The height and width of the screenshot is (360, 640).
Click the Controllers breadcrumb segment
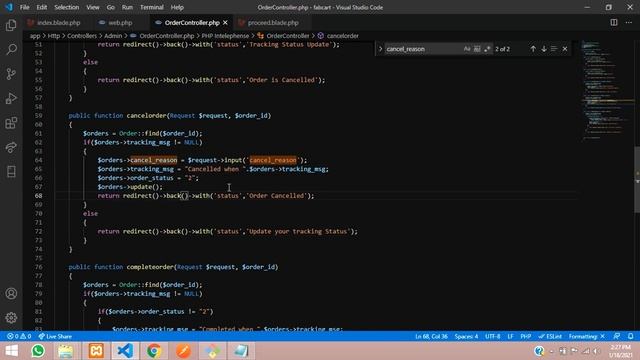pos(82,36)
